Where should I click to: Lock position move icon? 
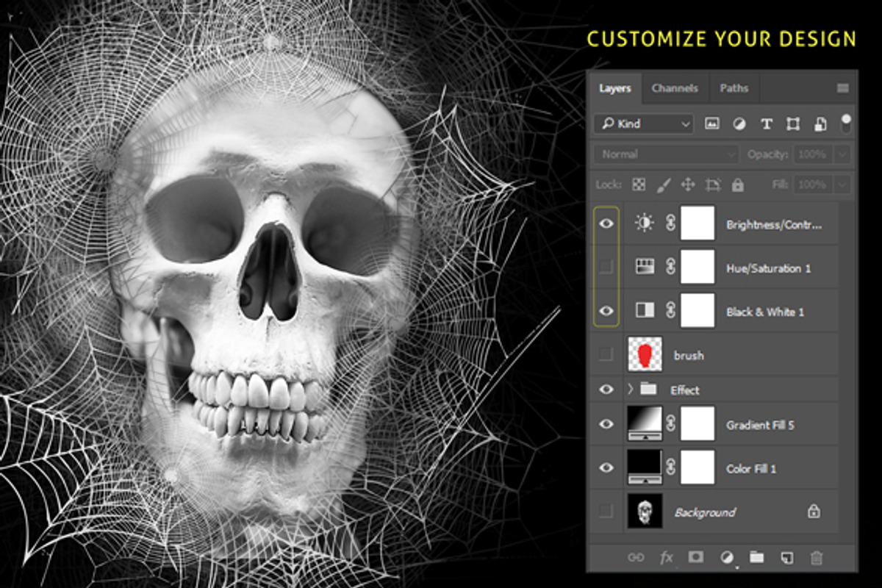(688, 184)
